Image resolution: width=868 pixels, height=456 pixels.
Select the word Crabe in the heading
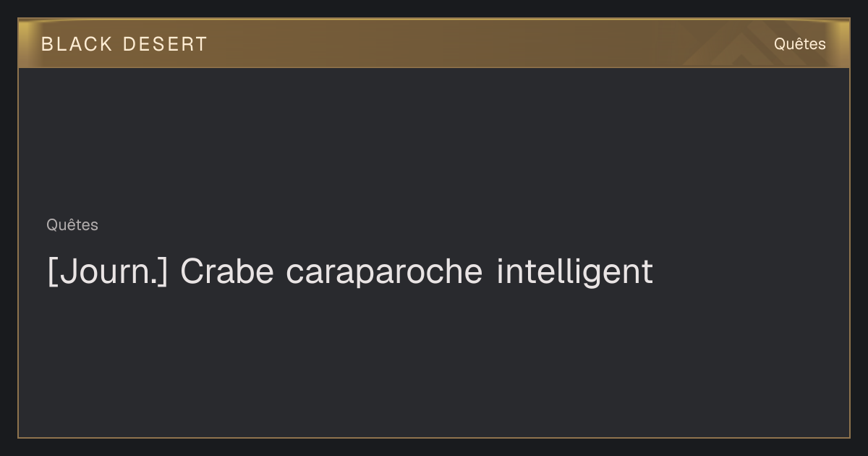click(226, 271)
